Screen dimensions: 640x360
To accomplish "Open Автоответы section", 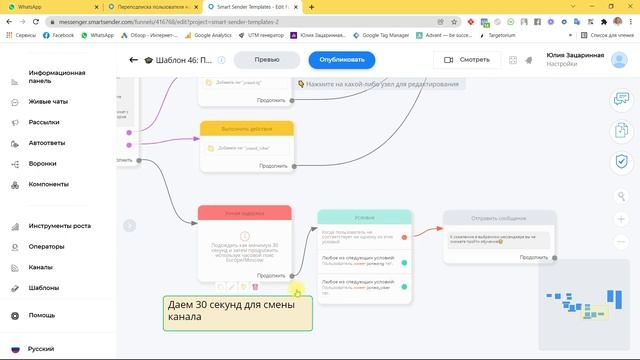I will (47, 143).
